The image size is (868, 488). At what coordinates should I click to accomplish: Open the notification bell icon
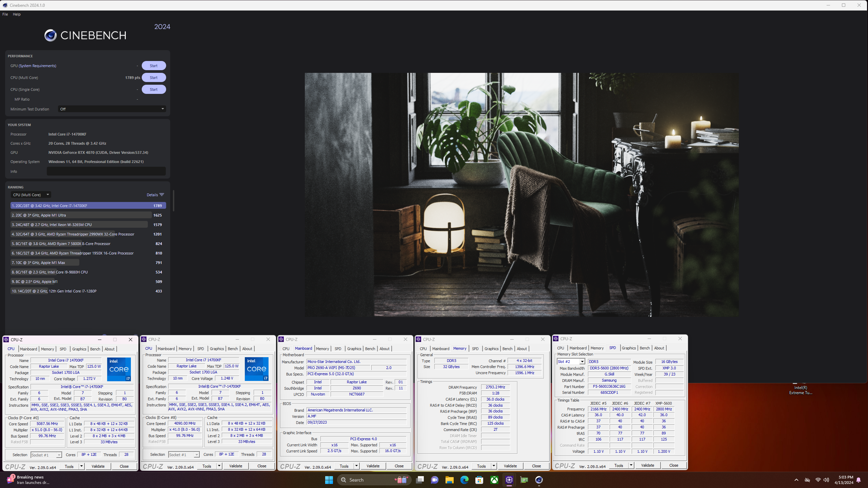(859, 480)
